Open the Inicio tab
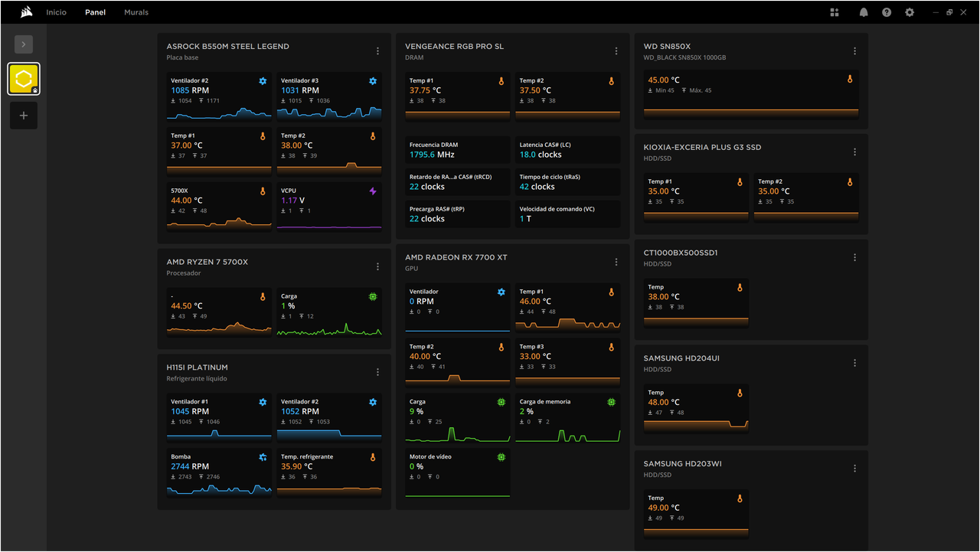 (56, 12)
